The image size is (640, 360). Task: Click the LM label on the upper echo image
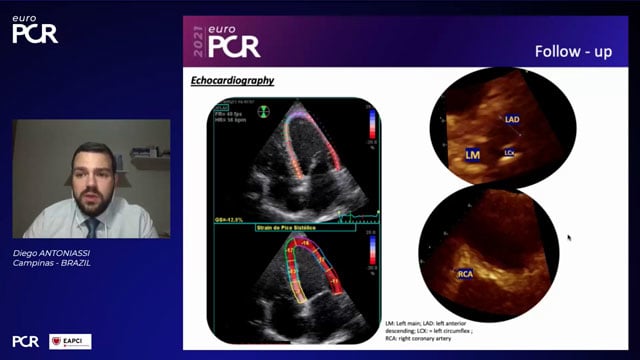pos(473,155)
